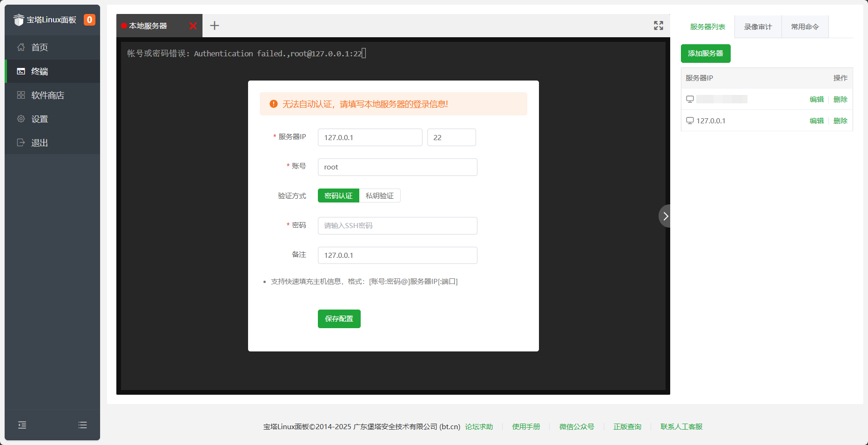Switch to 私钥验证 private key authentication

[380, 196]
